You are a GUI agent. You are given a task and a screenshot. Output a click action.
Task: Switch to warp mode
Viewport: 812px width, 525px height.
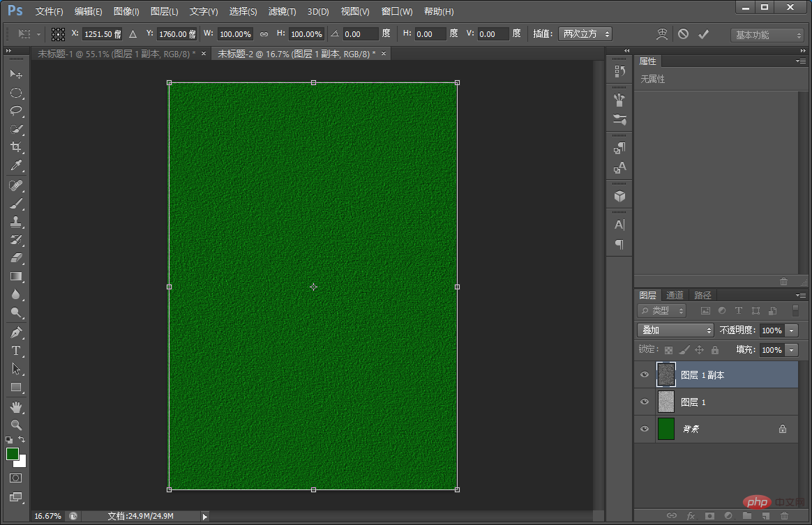coord(662,34)
